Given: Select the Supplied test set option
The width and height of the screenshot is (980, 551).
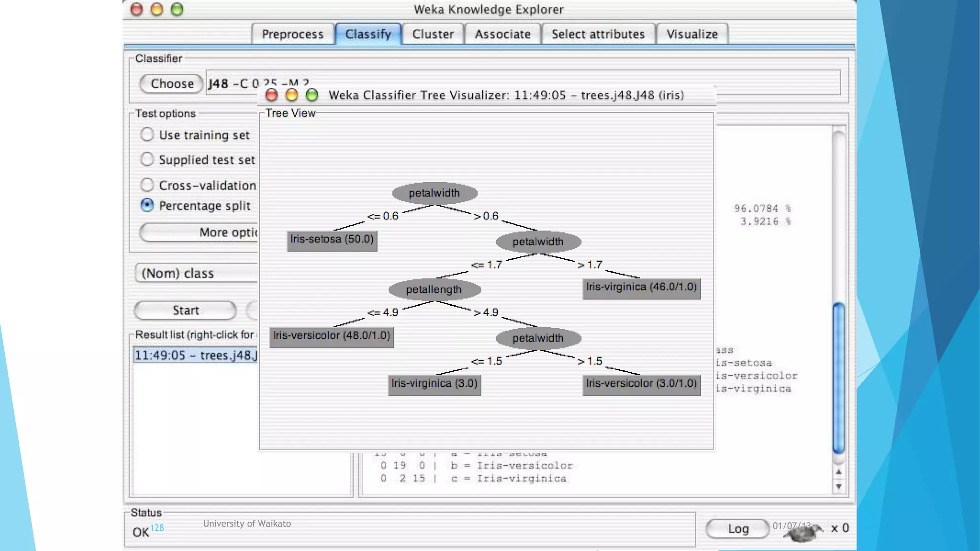Looking at the screenshot, I should click(x=147, y=159).
